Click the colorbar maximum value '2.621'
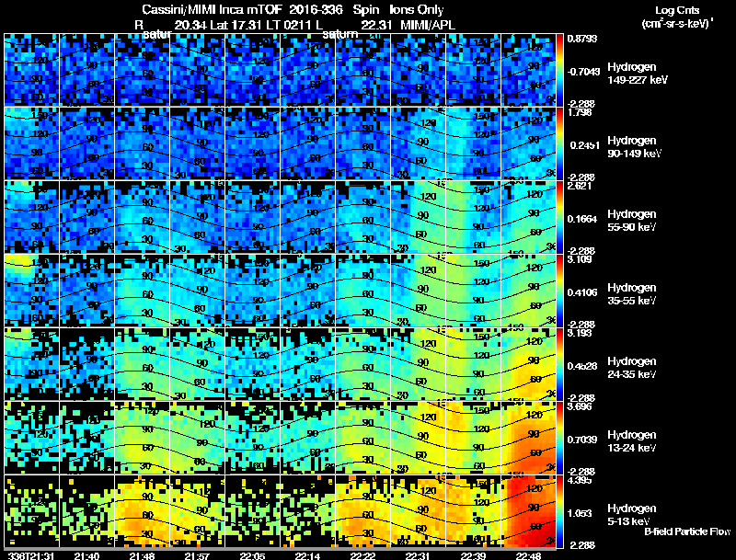Viewport: 736px width, 560px height. (x=580, y=186)
